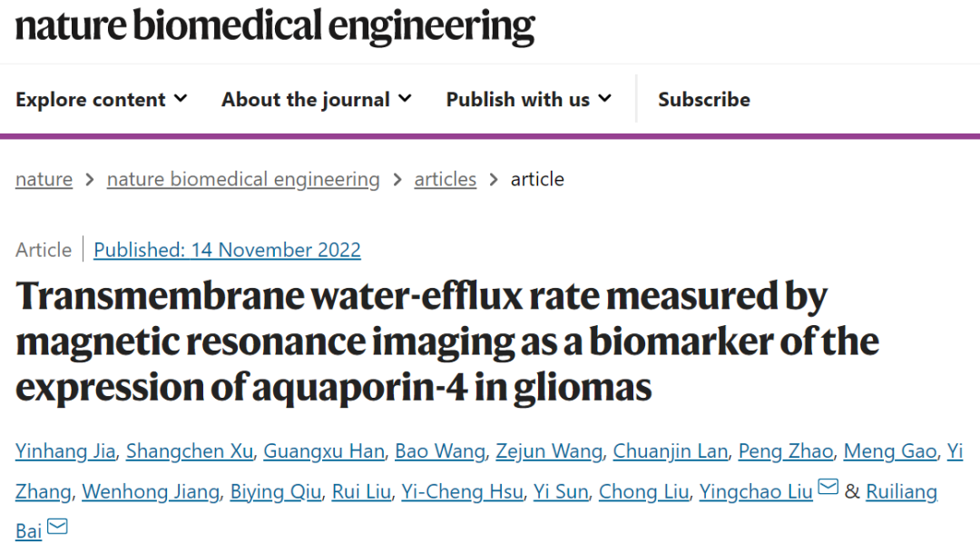Click author name Wenhong Jiang
Image resolution: width=980 pixels, height=554 pixels.
point(151,492)
